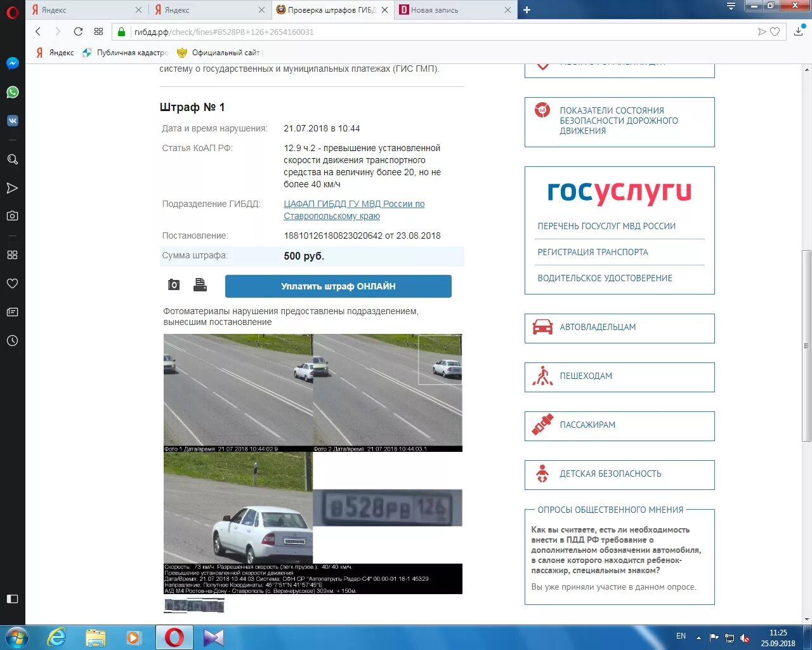The height and width of the screenshot is (650, 812).
Task: Open Speed Dial from toolbar
Action: click(x=98, y=32)
